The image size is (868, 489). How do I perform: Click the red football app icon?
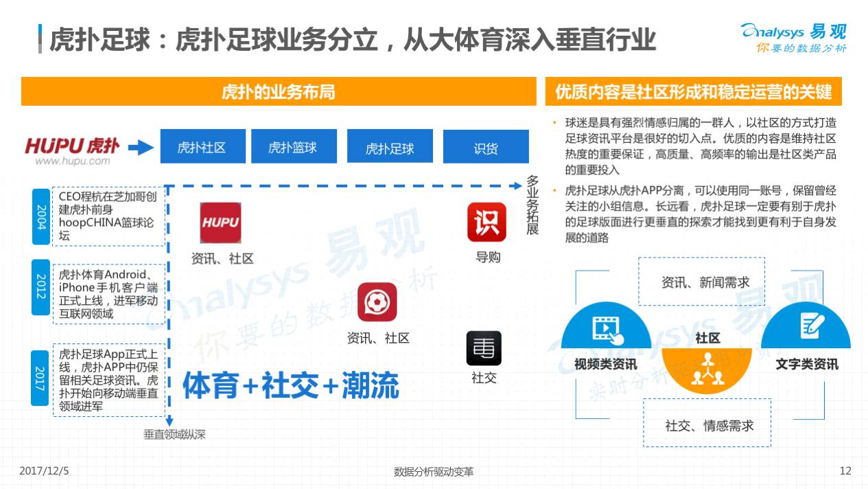point(377,302)
